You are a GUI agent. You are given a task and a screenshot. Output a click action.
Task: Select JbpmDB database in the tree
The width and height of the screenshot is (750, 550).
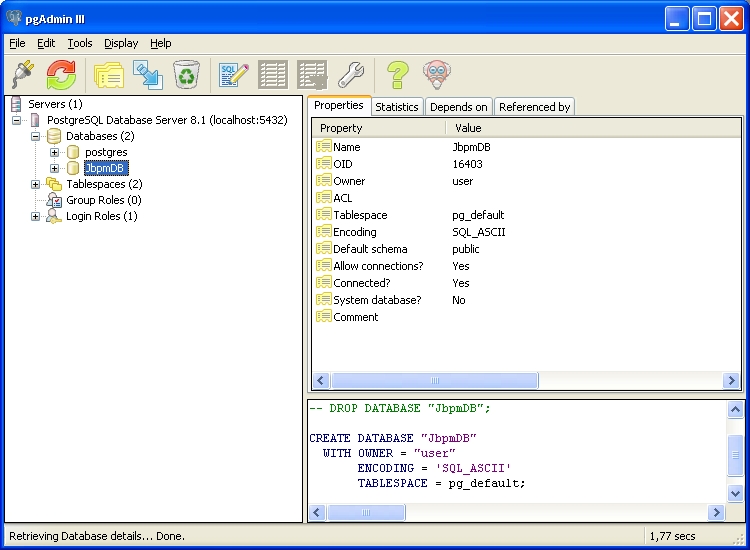pyautogui.click(x=105, y=168)
